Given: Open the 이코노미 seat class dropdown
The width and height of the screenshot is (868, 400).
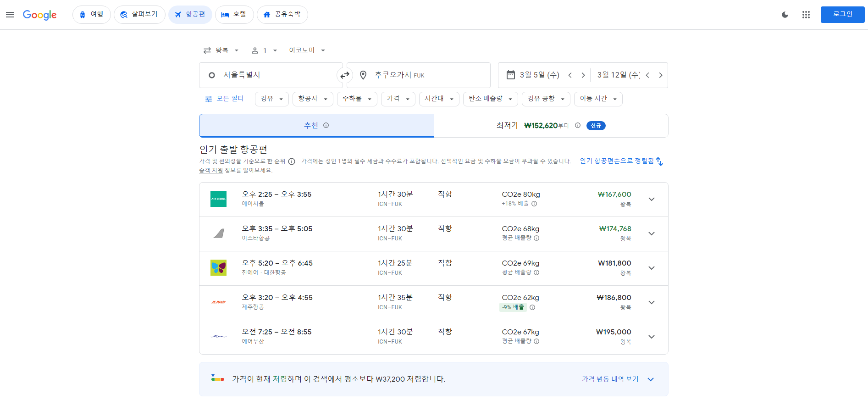Looking at the screenshot, I should coord(307,50).
